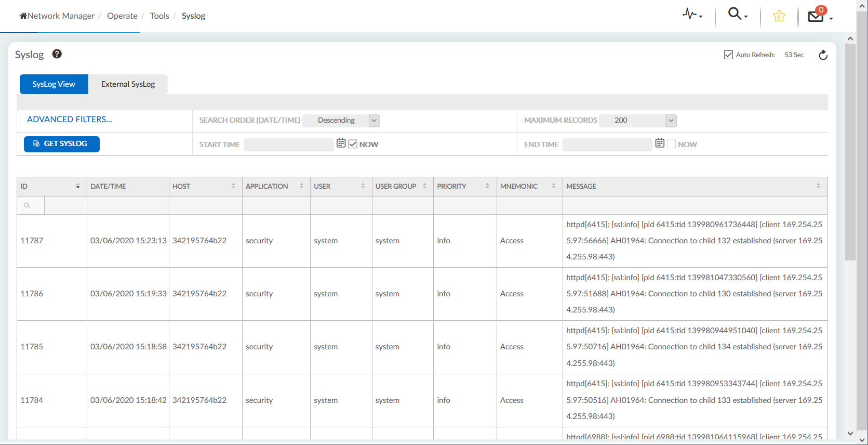
Task: Open Network Manager breadcrumb link
Action: (61, 16)
